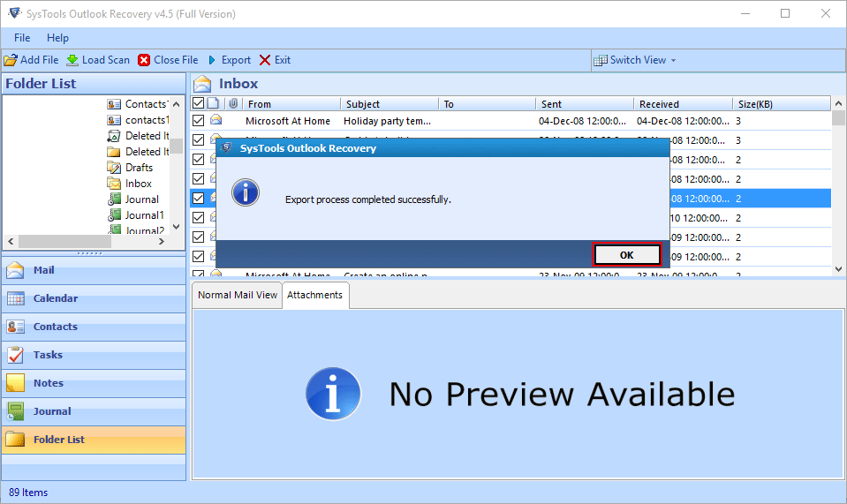Select the first Deleted Items folder
Screen dimensions: 847x504
click(x=147, y=136)
